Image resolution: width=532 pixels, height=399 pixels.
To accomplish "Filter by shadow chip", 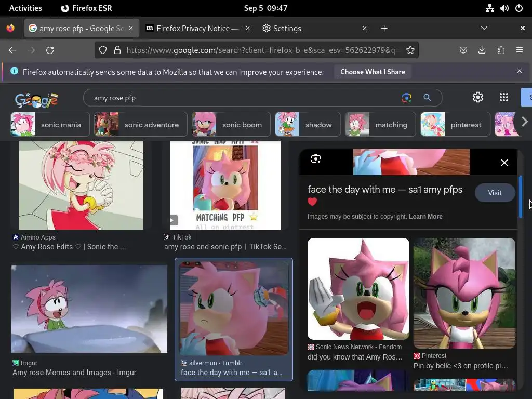I will 308,125.
